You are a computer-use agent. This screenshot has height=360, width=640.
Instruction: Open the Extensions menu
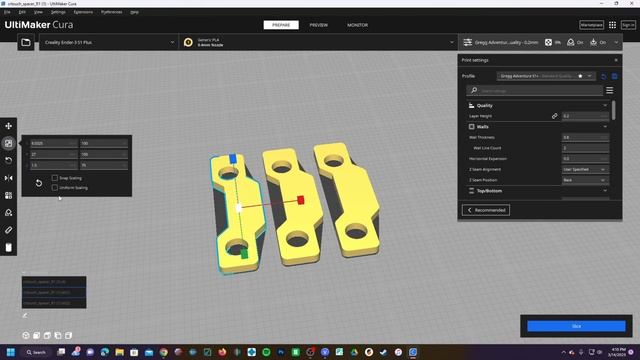coord(83,12)
